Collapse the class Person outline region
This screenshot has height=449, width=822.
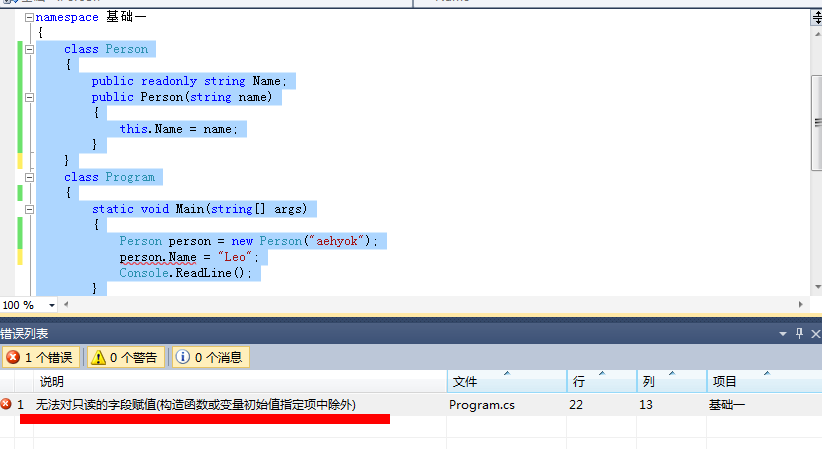pyautogui.click(x=29, y=49)
